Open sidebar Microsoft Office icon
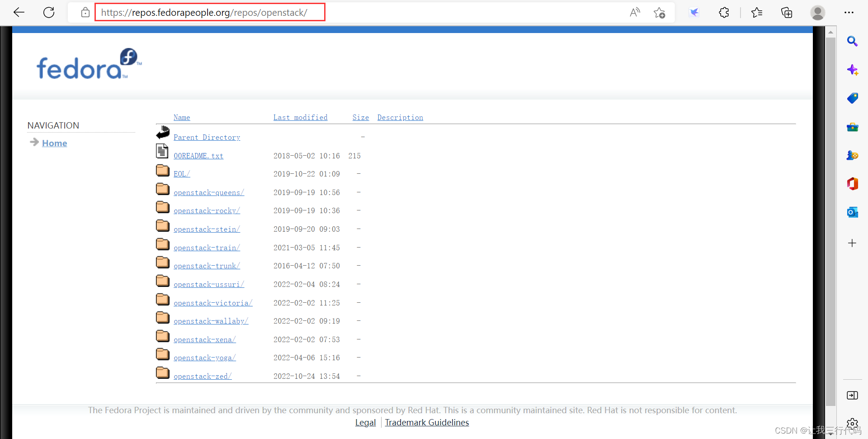The width and height of the screenshot is (868, 439). point(852,184)
